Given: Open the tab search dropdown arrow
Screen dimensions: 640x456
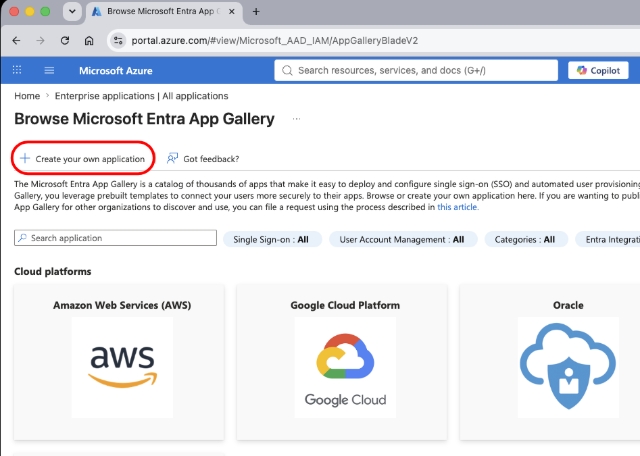Looking at the screenshot, I should pos(72,11).
